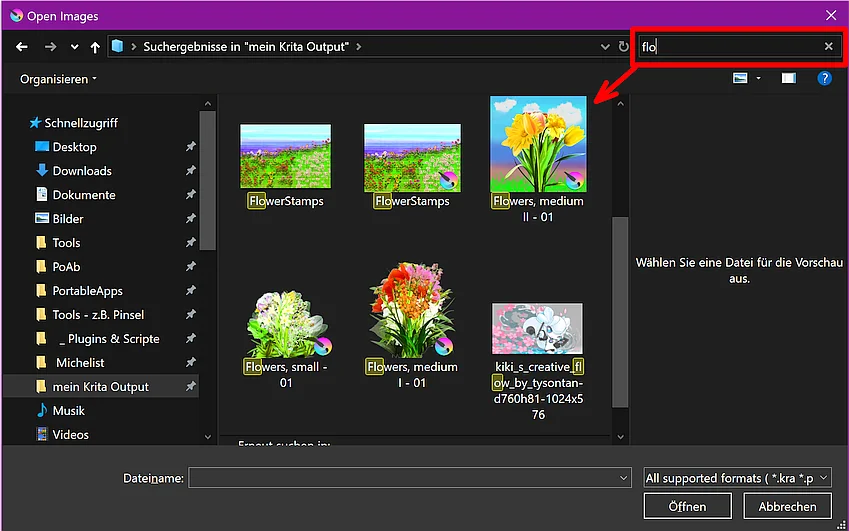Click in the Dateiname input field

[x=409, y=478]
